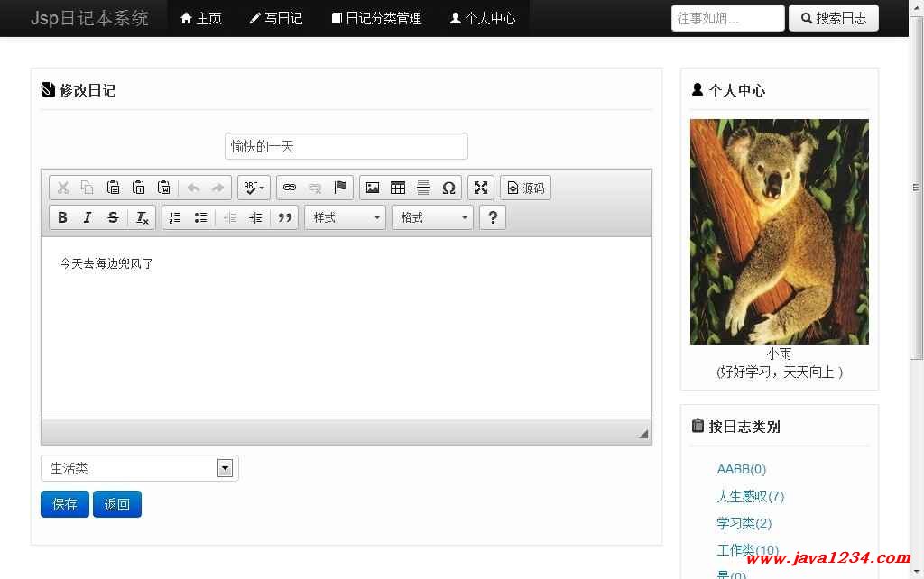This screenshot has width=924, height=579.
Task: Open 日记分类管理 category management
Action: click(376, 18)
